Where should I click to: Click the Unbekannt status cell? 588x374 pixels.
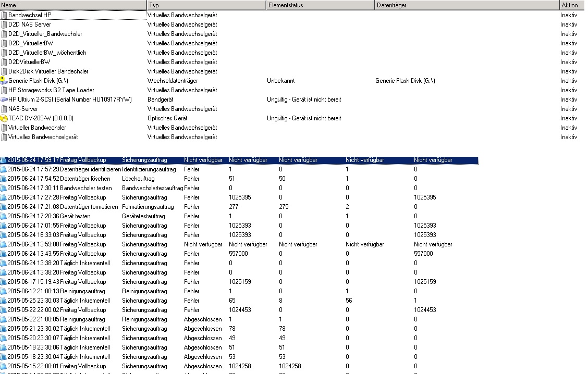click(x=281, y=81)
